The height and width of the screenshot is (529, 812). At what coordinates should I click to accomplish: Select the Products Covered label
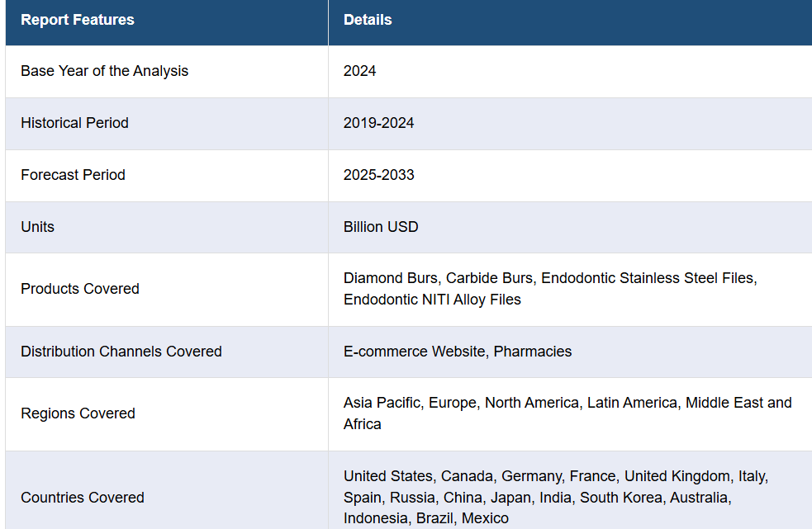coord(80,288)
